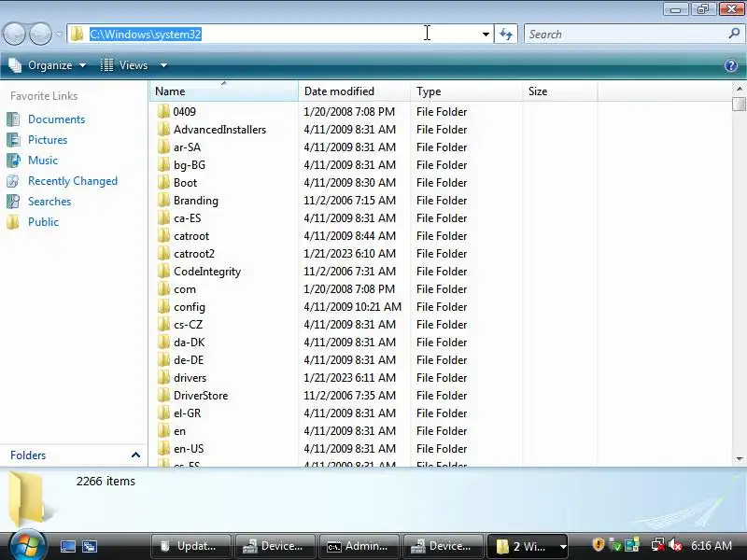Screen dimensions: 747x560
Task: Sort by the Type column header
Action: pos(466,91)
